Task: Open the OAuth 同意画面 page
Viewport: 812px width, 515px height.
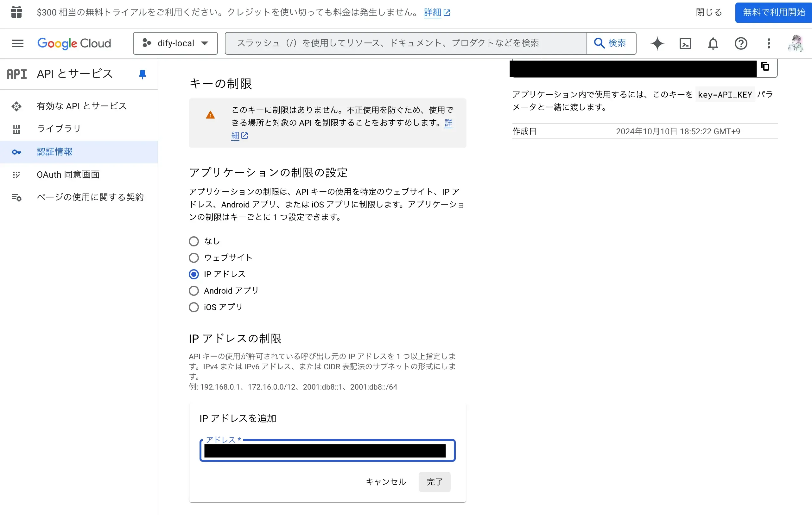Action: 79,175
